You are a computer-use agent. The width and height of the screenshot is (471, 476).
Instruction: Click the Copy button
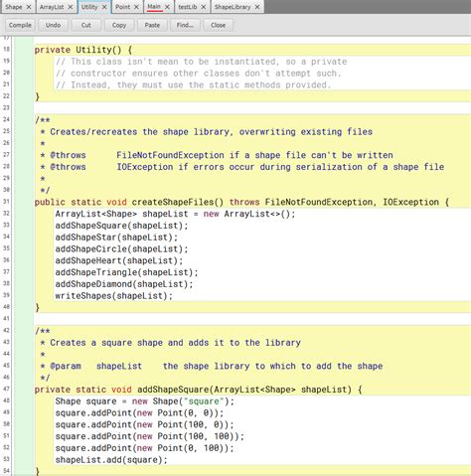point(119,25)
